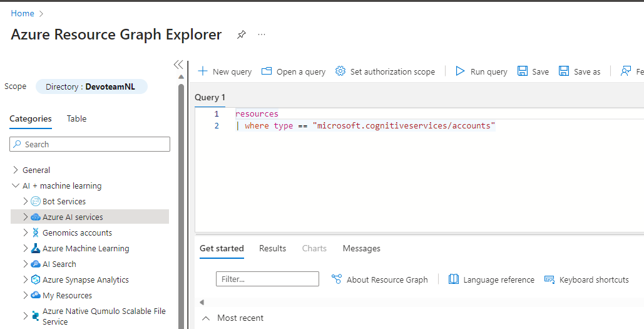Open About Resource Graph link
This screenshot has width=644, height=329.
point(387,279)
